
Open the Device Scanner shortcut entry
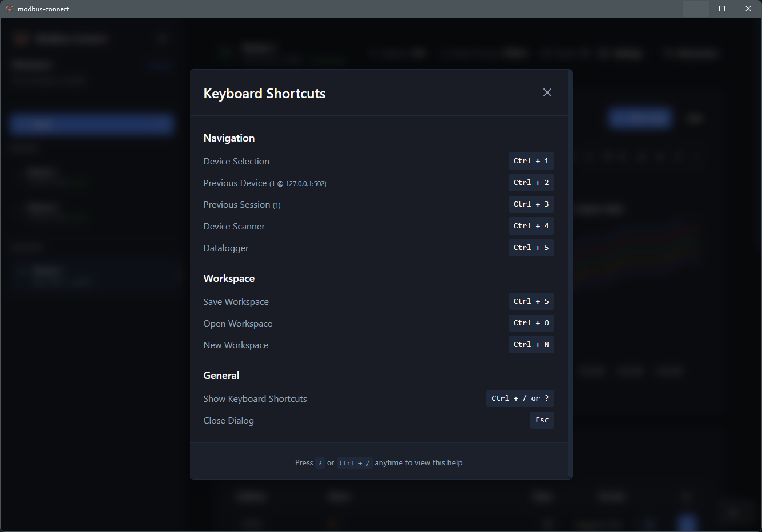pos(234,226)
